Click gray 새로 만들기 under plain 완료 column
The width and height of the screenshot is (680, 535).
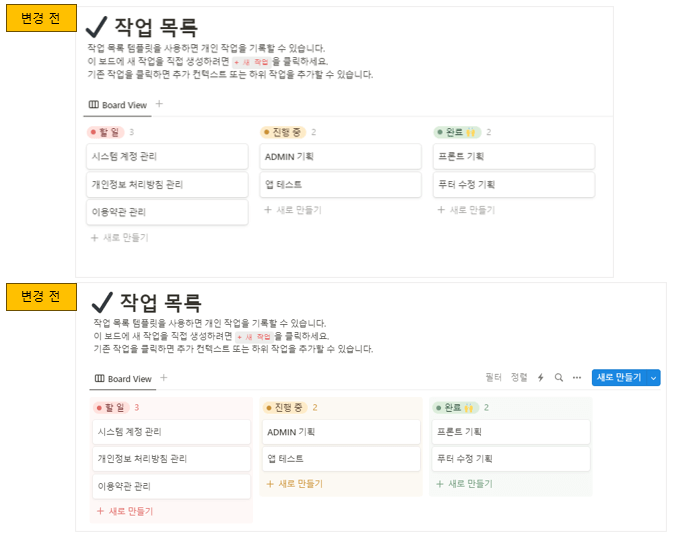click(466, 210)
